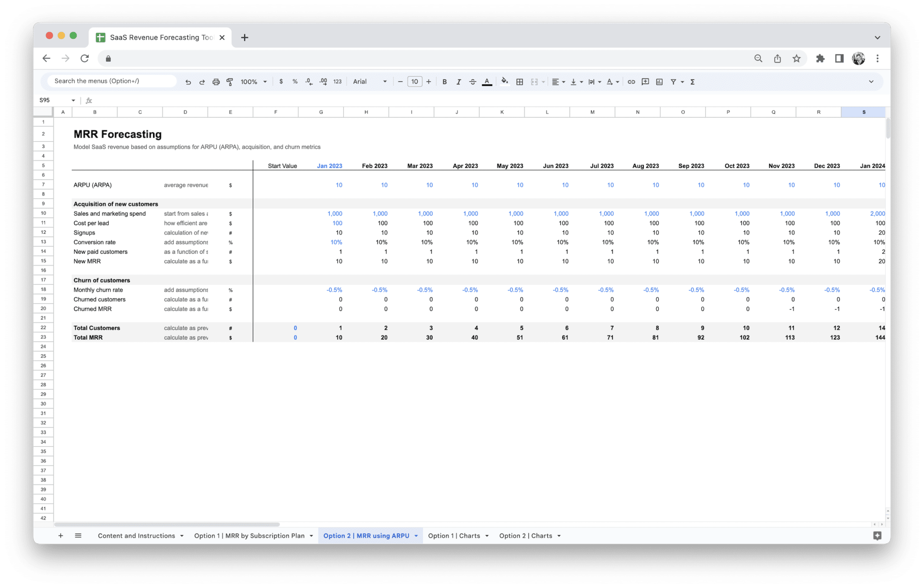Image resolution: width=924 pixels, height=588 pixels.
Task: Insert a comment
Action: coord(645,82)
